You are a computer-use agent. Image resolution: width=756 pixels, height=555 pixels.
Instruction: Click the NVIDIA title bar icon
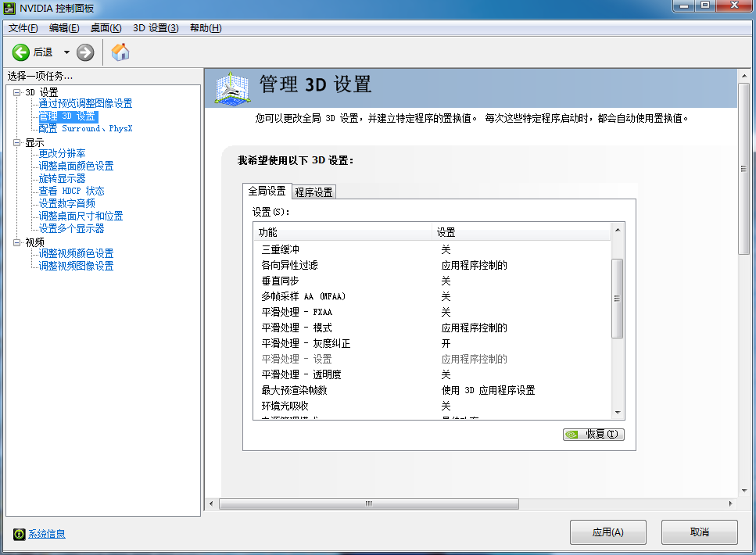(x=9, y=8)
